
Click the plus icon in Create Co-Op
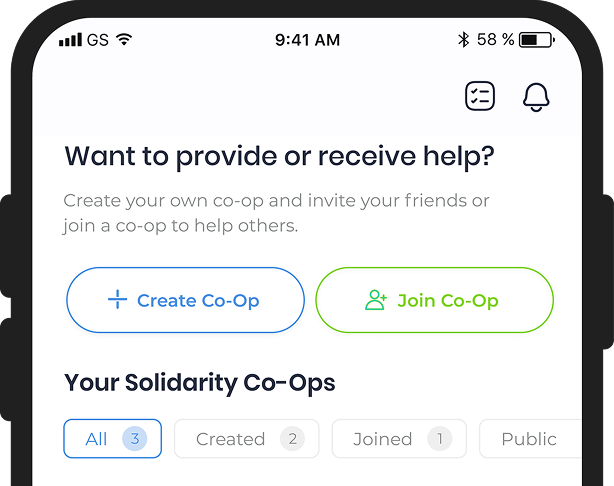[x=117, y=300]
